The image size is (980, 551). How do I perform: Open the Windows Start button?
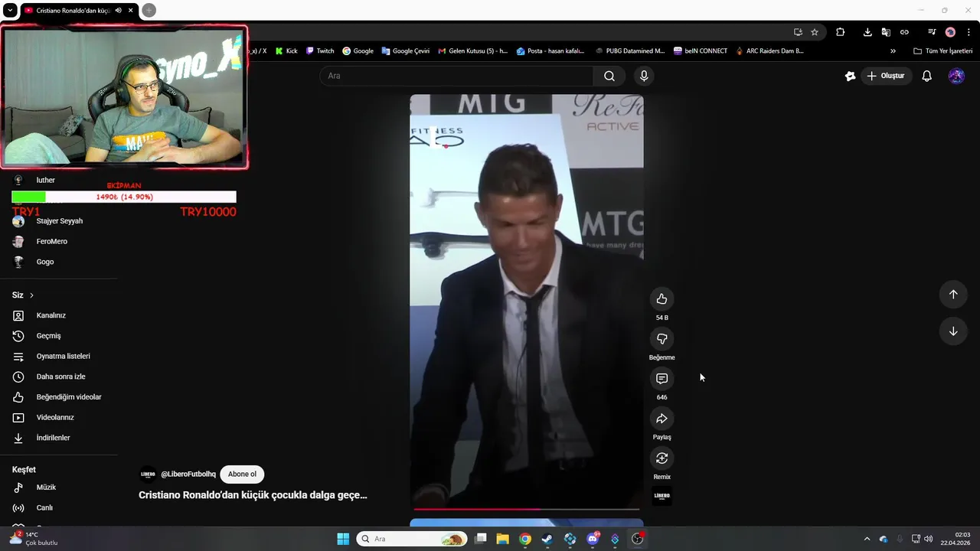click(x=343, y=539)
